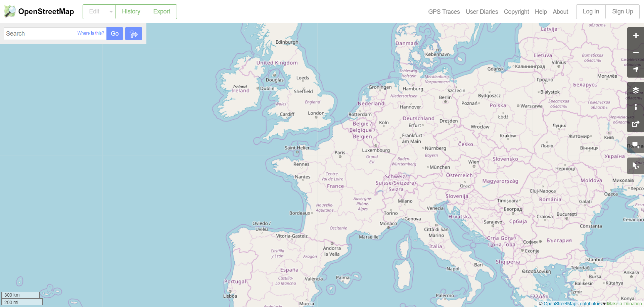Image resolution: width=644 pixels, height=307 pixels.
Task: Click the Make a Donation link
Action: pyautogui.click(x=624, y=304)
